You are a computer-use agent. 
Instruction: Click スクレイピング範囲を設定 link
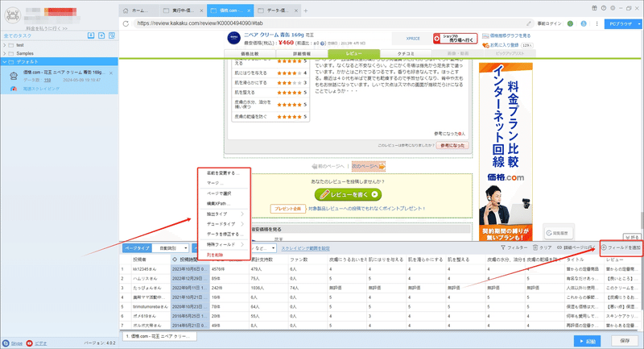point(306,248)
